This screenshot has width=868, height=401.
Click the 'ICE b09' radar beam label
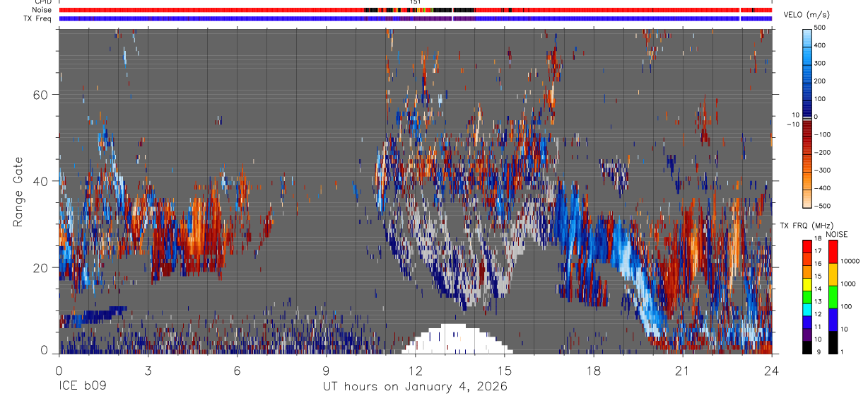(x=83, y=387)
